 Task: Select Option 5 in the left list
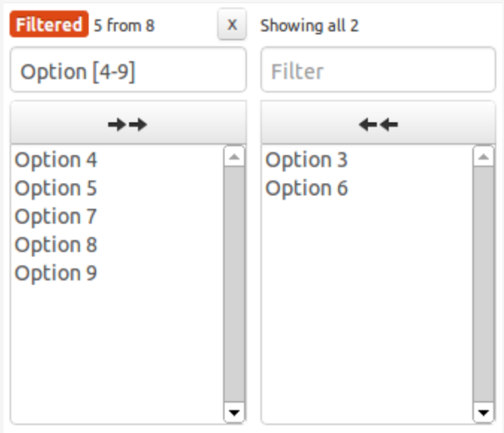click(x=117, y=188)
